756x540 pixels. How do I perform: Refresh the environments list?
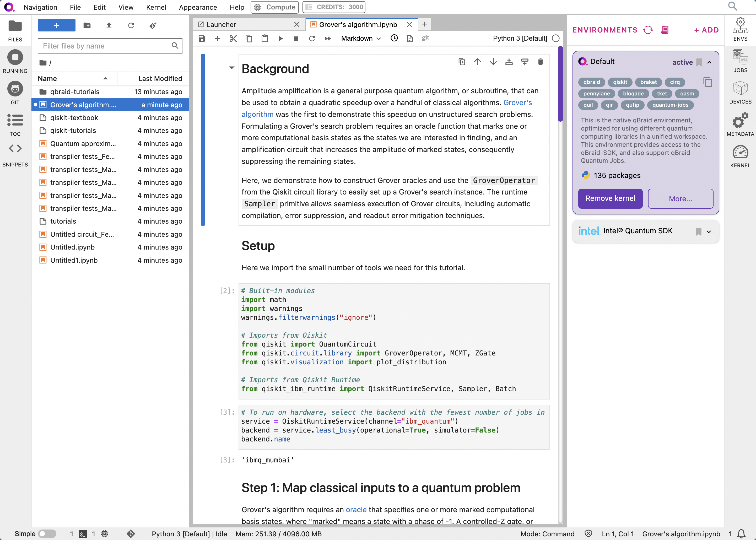[x=648, y=30]
